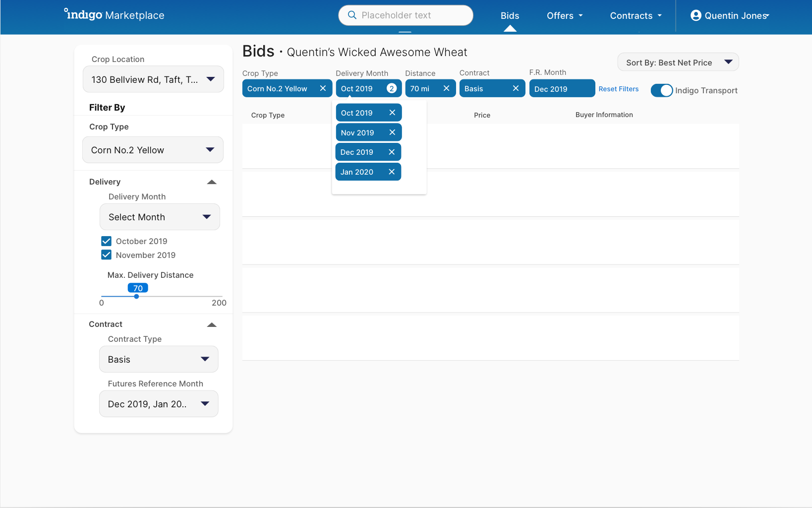The width and height of the screenshot is (812, 508).
Task: Click the Dec 2019 F.R. Month chip
Action: click(x=562, y=88)
